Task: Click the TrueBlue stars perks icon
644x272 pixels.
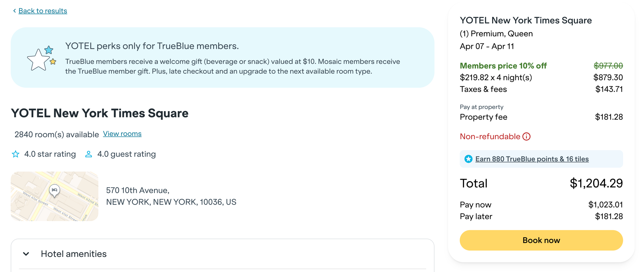Action: [42, 58]
